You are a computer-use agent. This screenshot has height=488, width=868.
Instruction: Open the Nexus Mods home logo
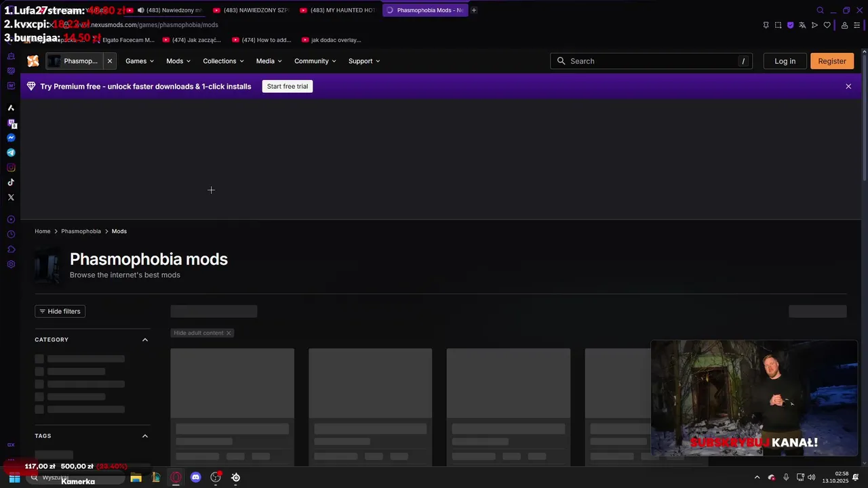33,61
